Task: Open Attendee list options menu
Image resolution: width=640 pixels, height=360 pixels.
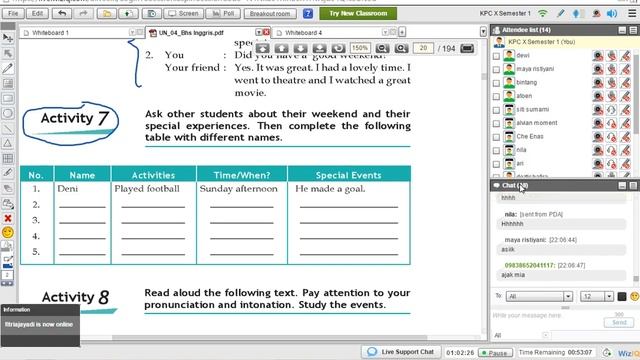Action: 633,30
